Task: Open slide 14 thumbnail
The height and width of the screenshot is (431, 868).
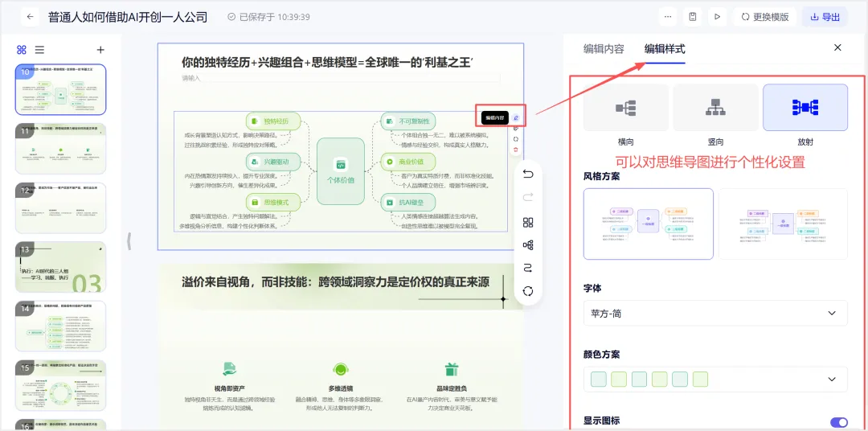Action: coord(60,326)
